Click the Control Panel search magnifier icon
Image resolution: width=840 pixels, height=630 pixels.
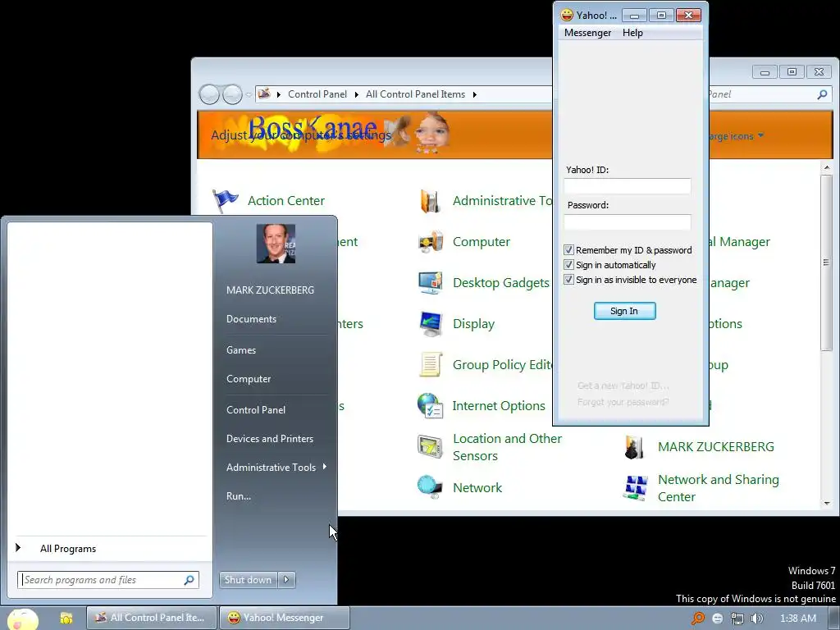click(x=822, y=94)
